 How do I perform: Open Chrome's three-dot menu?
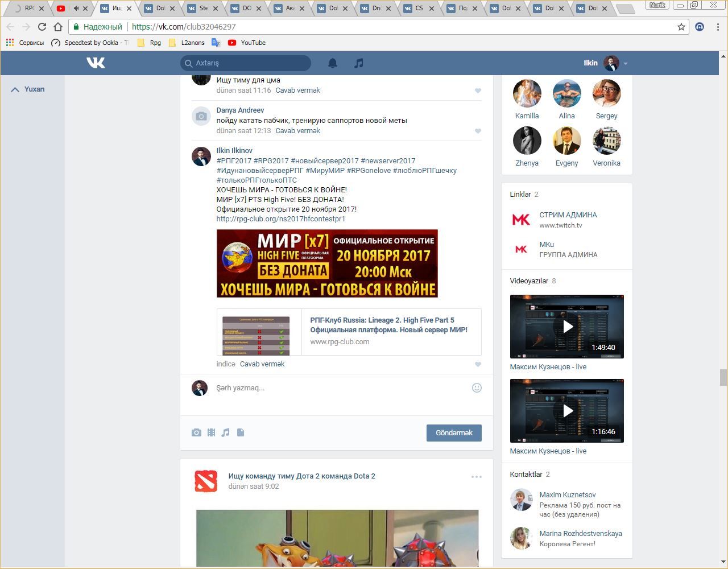tap(718, 27)
